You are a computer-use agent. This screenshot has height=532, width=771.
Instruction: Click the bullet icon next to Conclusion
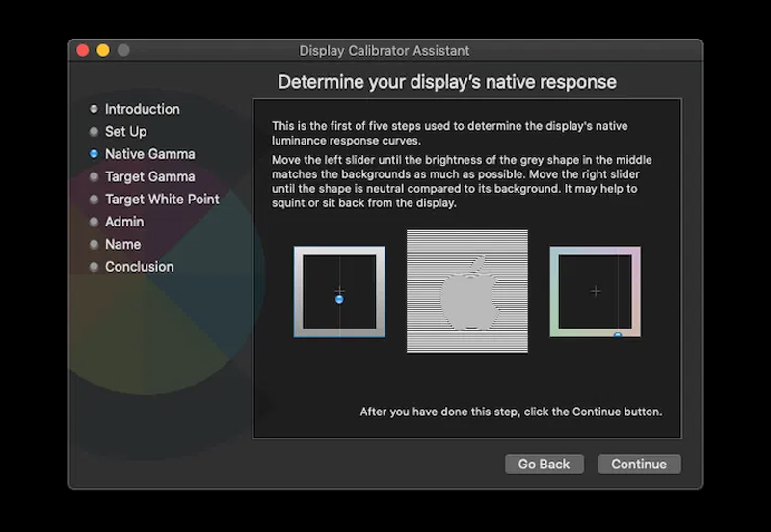pyautogui.click(x=93, y=267)
